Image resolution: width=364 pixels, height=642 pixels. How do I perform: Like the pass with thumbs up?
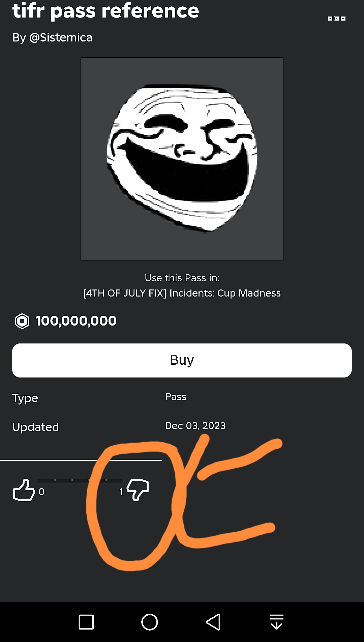[x=24, y=490]
